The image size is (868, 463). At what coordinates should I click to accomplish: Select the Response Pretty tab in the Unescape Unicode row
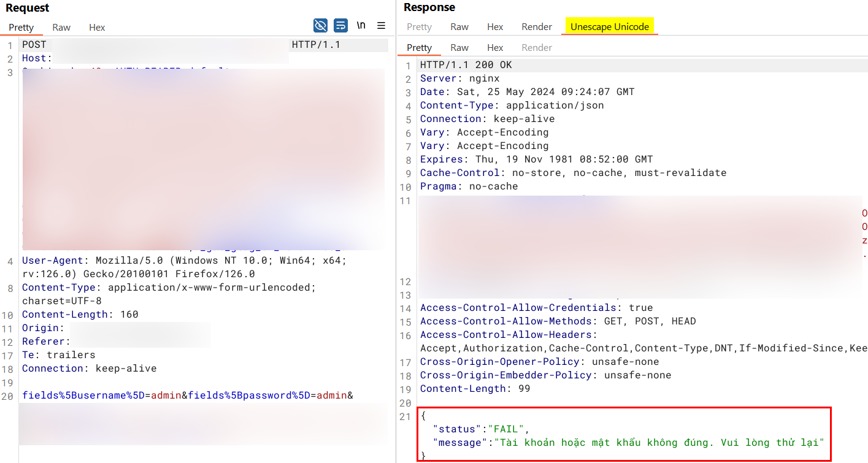(420, 26)
